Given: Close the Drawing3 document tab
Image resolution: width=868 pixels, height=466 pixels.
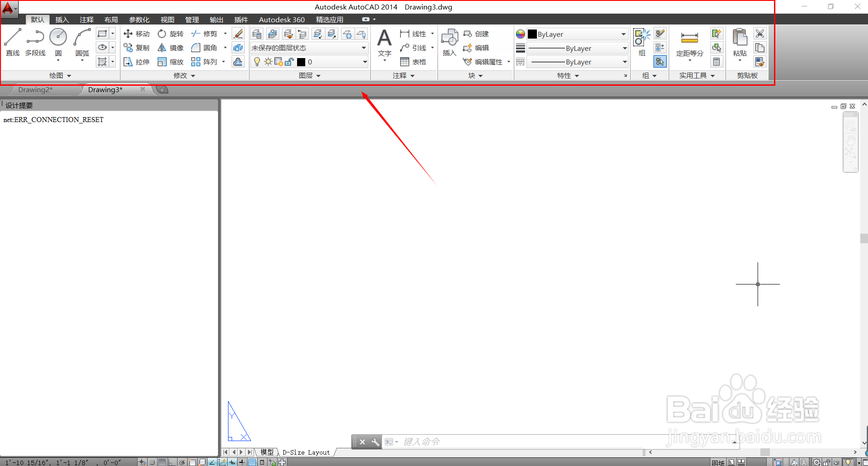Looking at the screenshot, I should [x=143, y=89].
